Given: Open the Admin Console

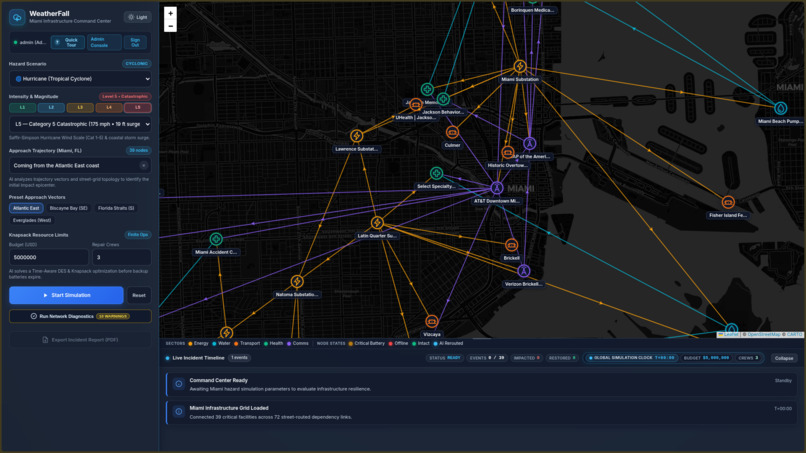Looking at the screenshot, I should point(104,42).
